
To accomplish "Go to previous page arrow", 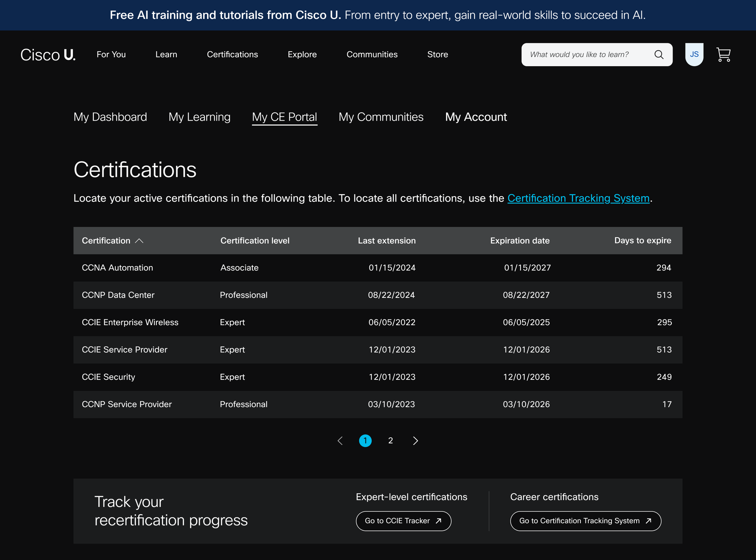I will [340, 441].
